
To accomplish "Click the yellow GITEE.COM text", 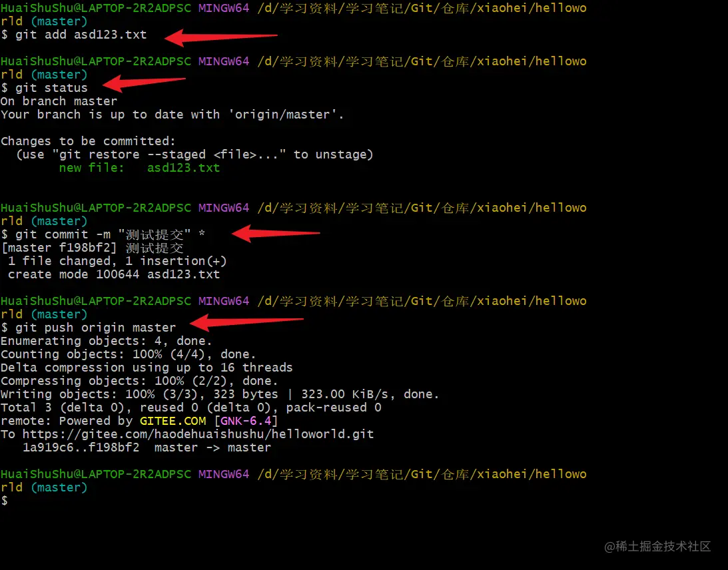I will tap(173, 421).
